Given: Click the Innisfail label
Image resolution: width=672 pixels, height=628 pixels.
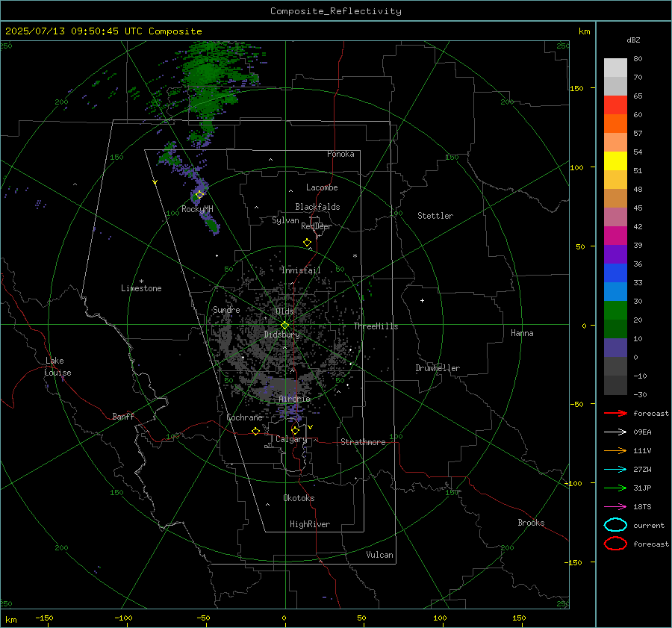Looking at the screenshot, I should point(301,270).
